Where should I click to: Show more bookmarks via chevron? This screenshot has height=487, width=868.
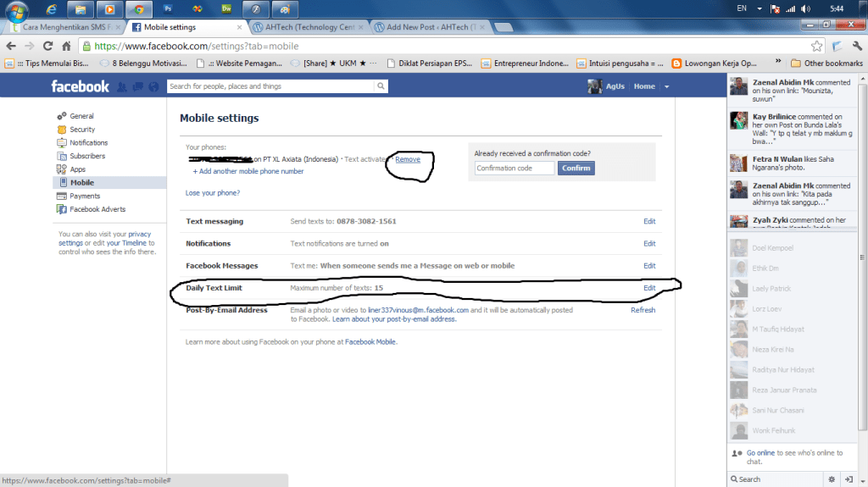click(778, 61)
